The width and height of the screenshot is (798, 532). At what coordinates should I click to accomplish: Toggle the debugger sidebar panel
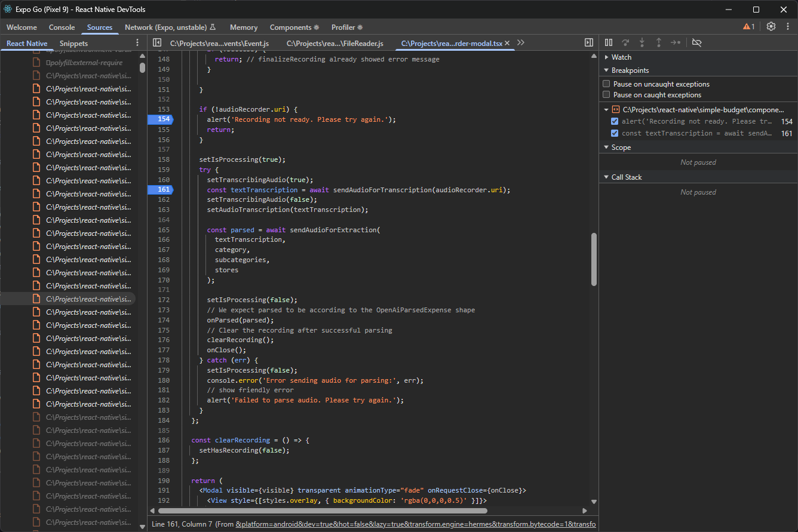pyautogui.click(x=589, y=42)
